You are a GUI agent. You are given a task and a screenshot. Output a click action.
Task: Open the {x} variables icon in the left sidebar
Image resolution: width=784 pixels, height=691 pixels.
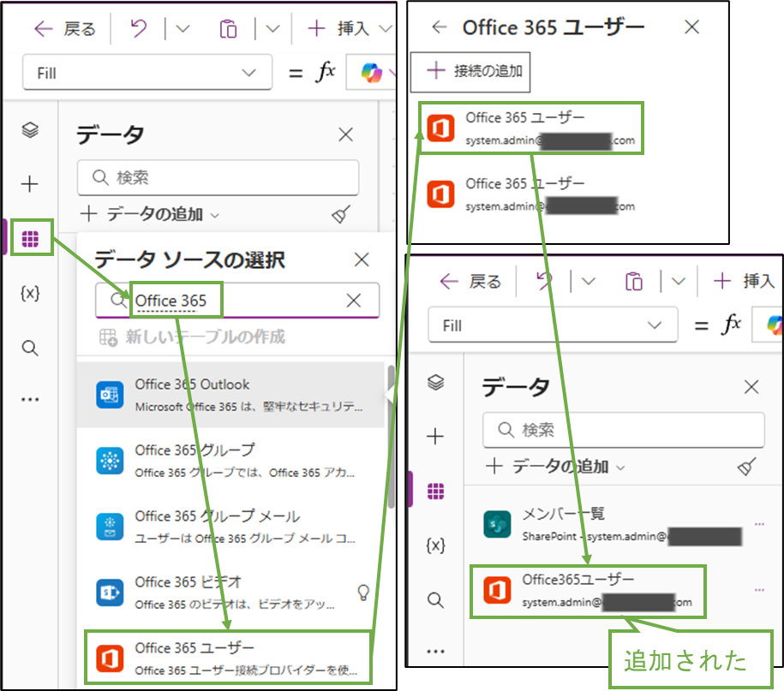point(30,294)
